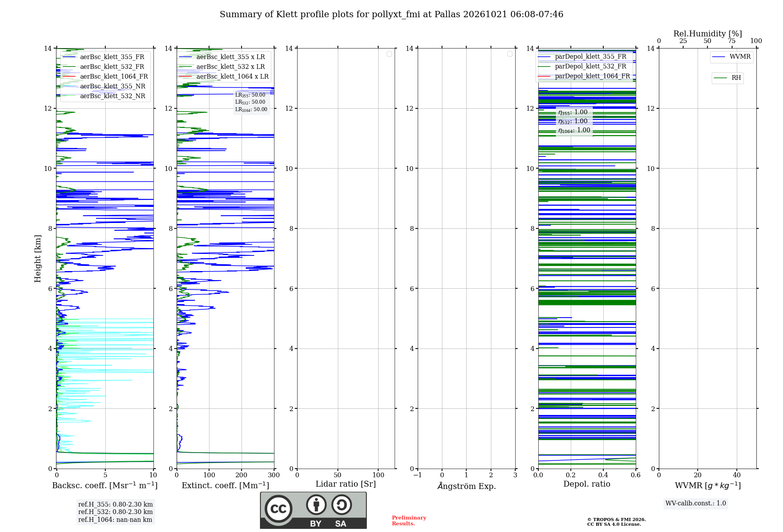Image resolution: width=783 pixels, height=532 pixels.
Task: Click the empty legend box in Lidar ratio plot
Action: (x=389, y=54)
